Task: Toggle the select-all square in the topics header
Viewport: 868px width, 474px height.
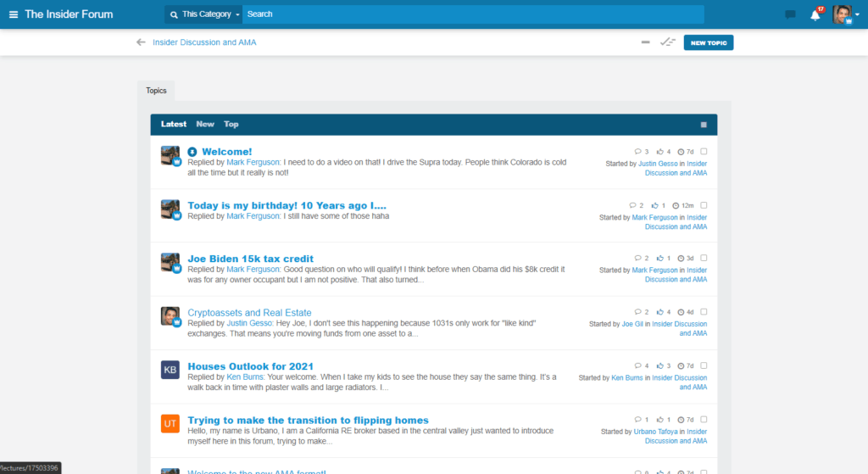Action: [704, 125]
